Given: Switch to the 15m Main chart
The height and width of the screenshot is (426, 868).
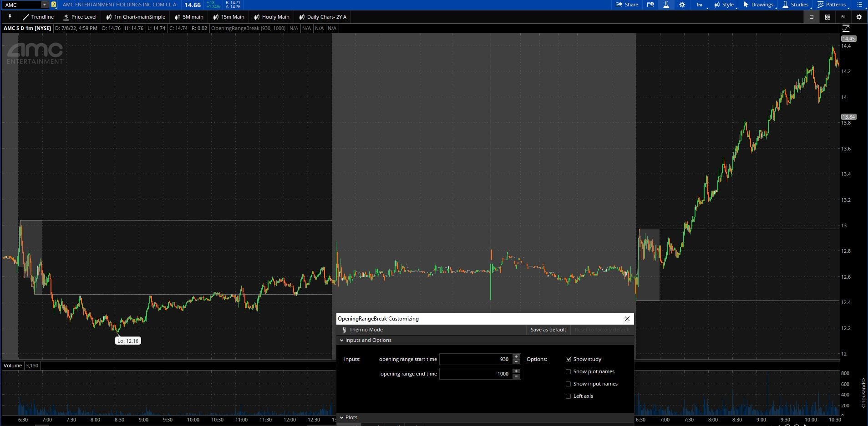Looking at the screenshot, I should point(229,17).
